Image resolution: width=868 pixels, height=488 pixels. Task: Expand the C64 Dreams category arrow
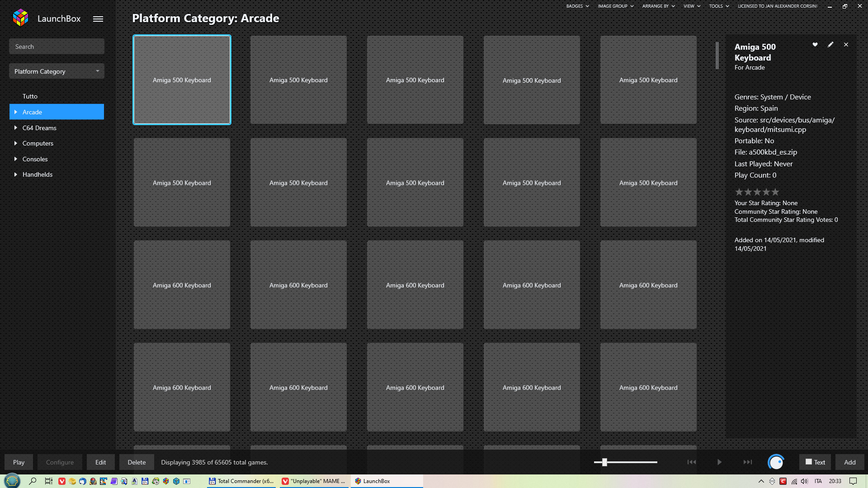coord(16,128)
